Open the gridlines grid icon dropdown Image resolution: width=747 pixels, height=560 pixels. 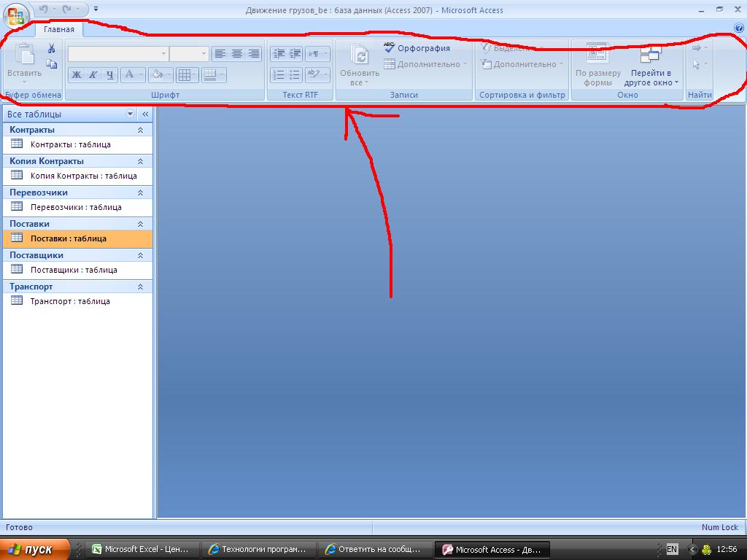coord(187,75)
